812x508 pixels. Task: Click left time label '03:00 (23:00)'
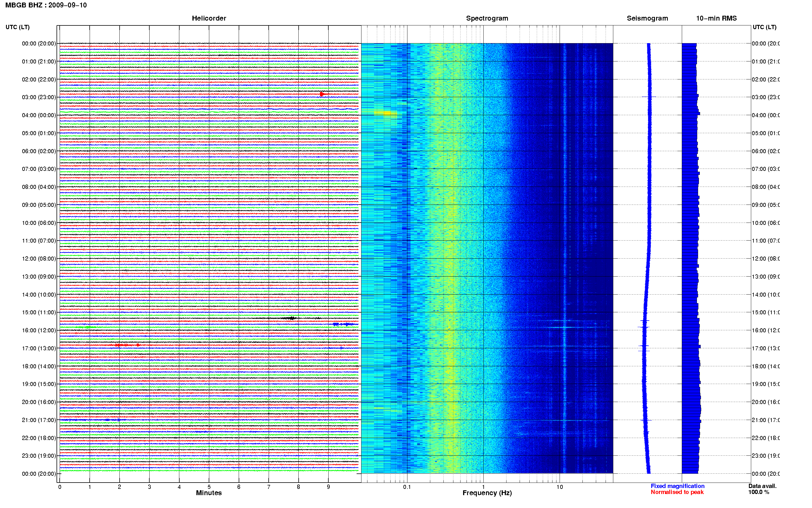point(39,97)
